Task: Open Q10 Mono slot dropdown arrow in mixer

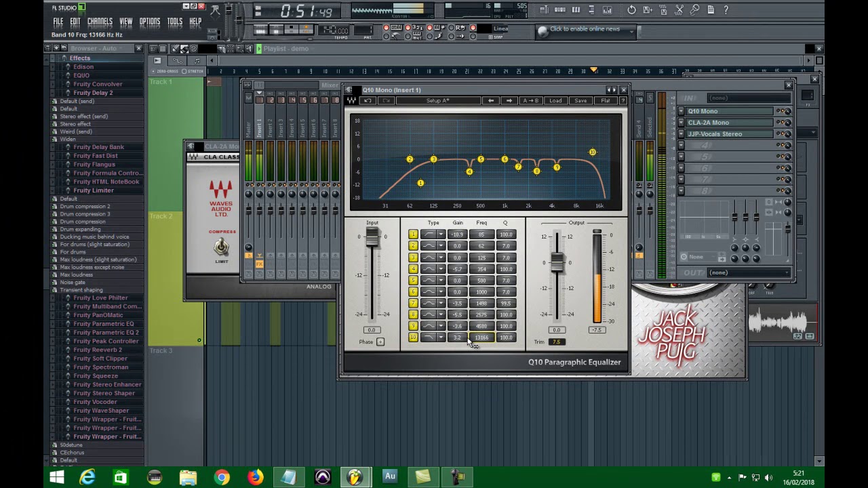Action: 682,111
